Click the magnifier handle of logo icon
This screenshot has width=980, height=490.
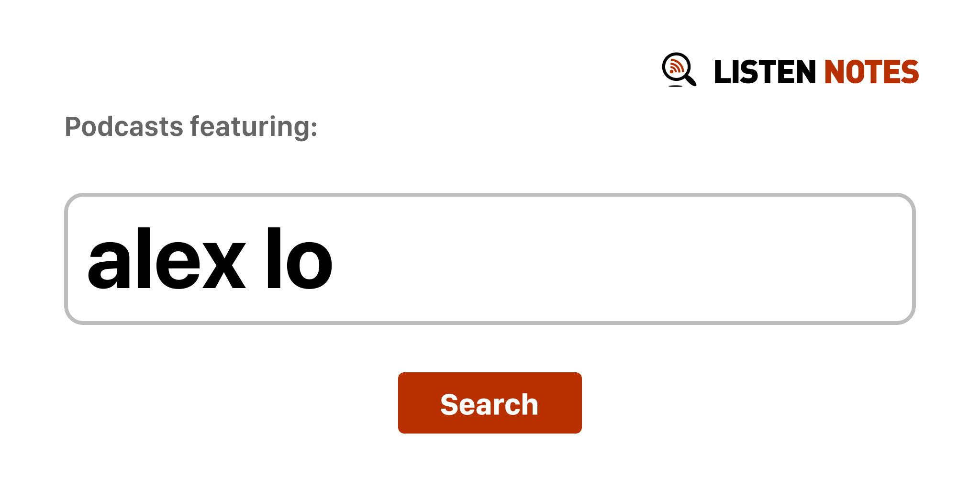(x=690, y=79)
